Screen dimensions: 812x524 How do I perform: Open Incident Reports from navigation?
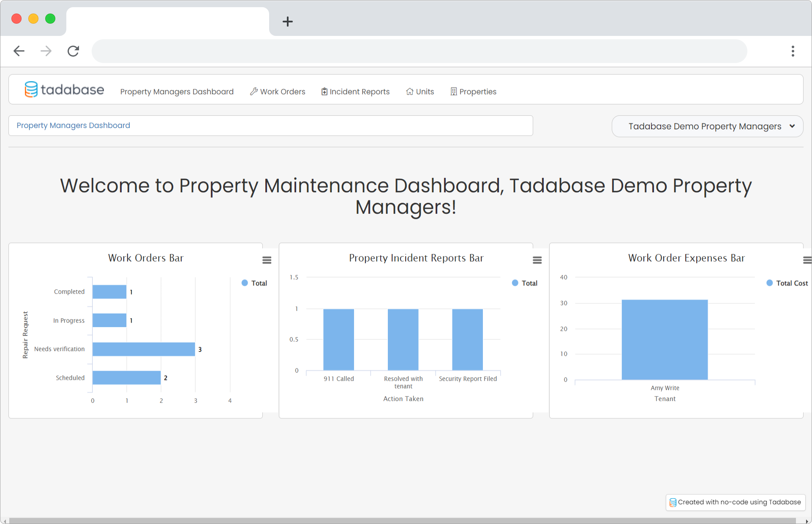click(x=355, y=92)
